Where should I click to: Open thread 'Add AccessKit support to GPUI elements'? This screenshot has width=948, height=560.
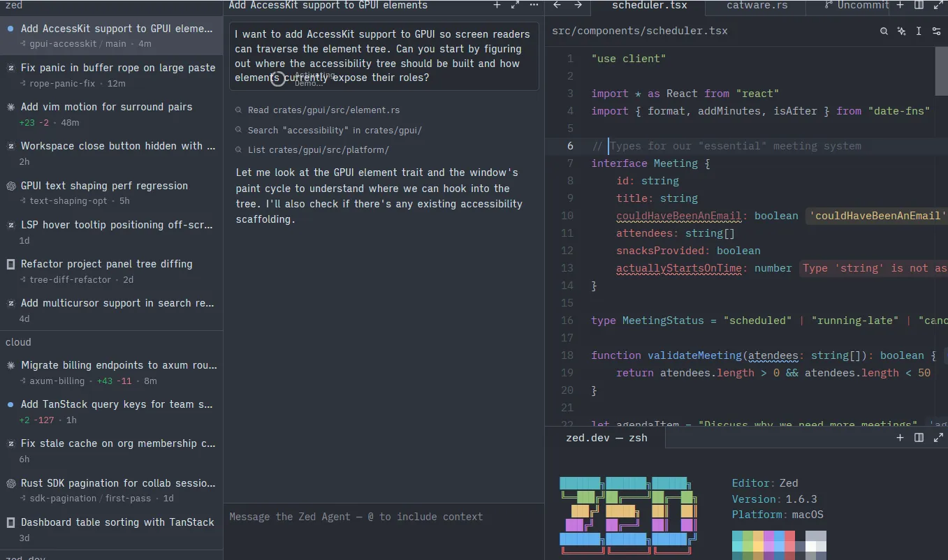[x=112, y=36]
